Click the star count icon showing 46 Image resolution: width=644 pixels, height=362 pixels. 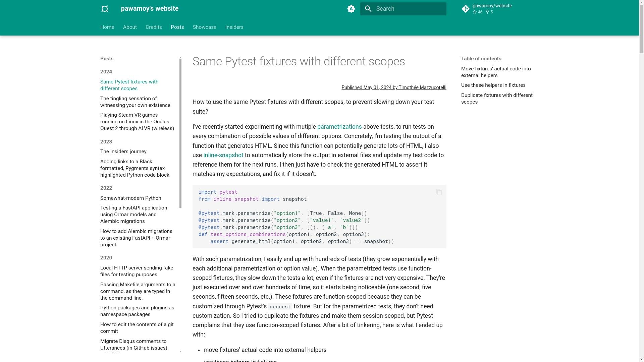click(475, 12)
